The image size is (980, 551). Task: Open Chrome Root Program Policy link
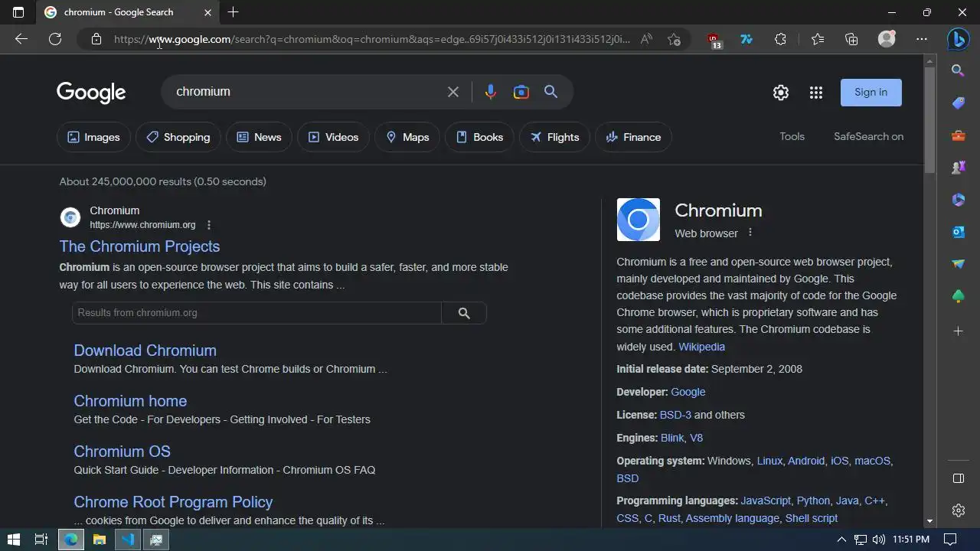pos(173,502)
